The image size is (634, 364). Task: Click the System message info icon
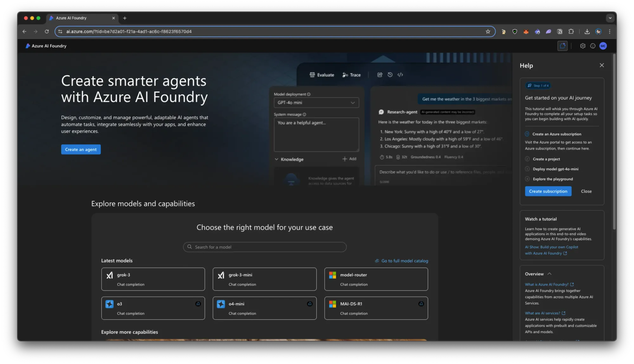click(x=304, y=115)
